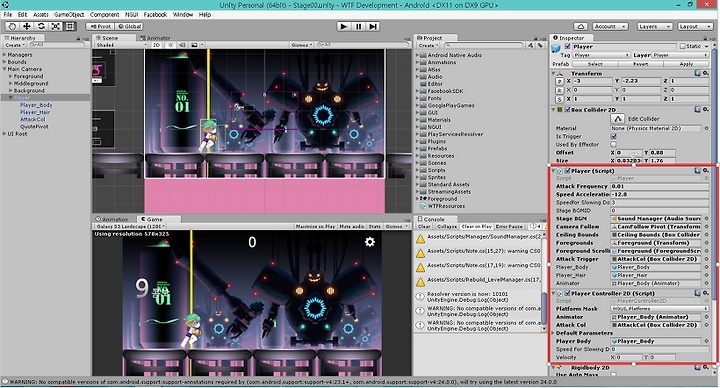Click the Player gameobject cube icon

tap(556, 48)
